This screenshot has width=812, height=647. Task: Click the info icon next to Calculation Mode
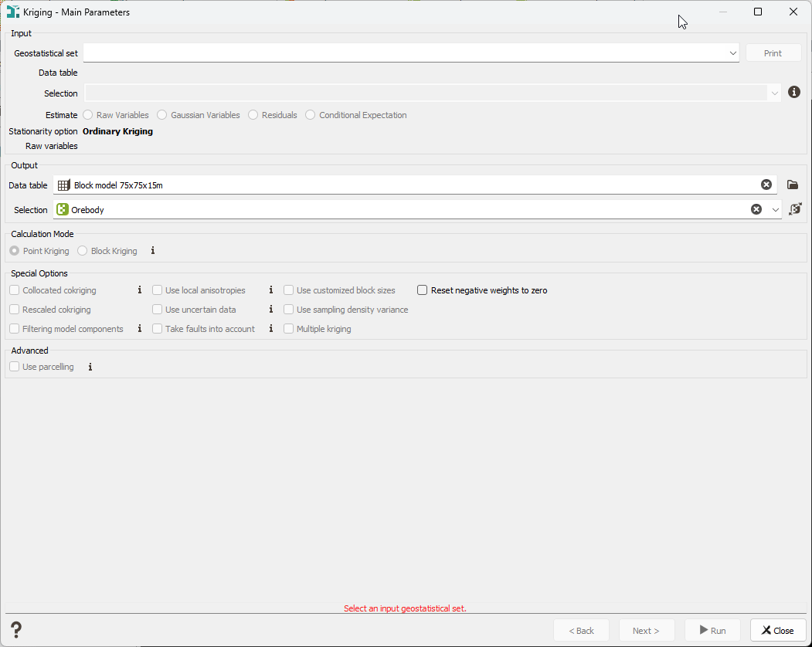tap(152, 250)
